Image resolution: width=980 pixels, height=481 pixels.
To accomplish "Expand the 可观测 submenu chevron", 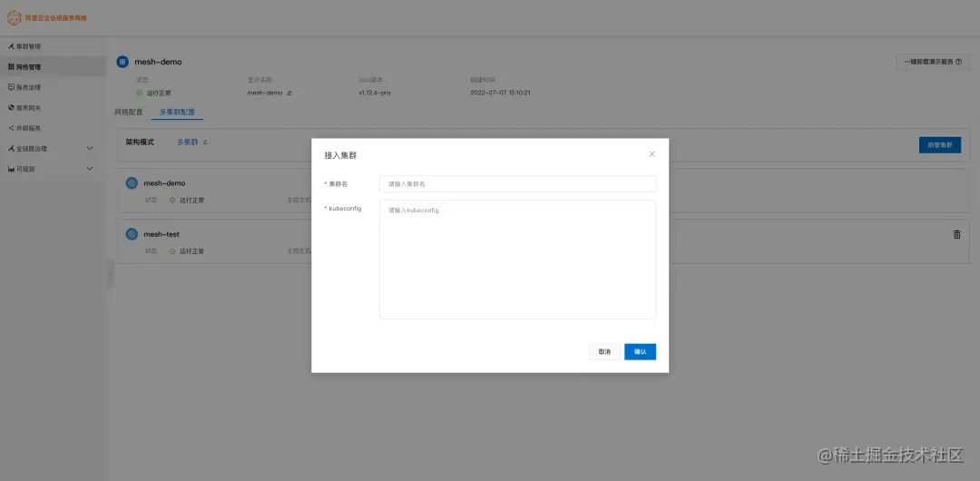I will pos(89,169).
